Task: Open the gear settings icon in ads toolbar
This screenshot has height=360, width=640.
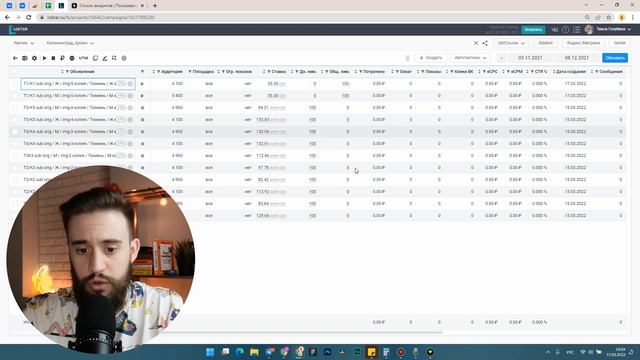Action: tap(34, 58)
